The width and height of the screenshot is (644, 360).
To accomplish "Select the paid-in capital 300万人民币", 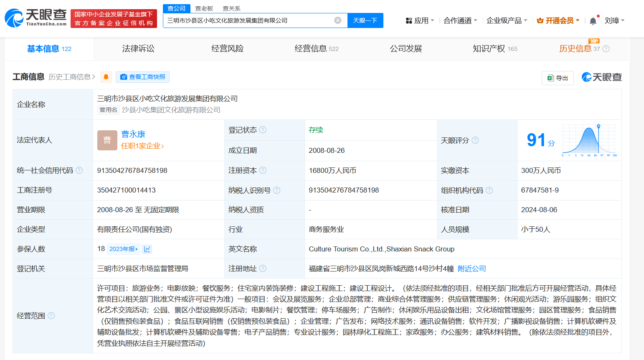I will click(541, 170).
